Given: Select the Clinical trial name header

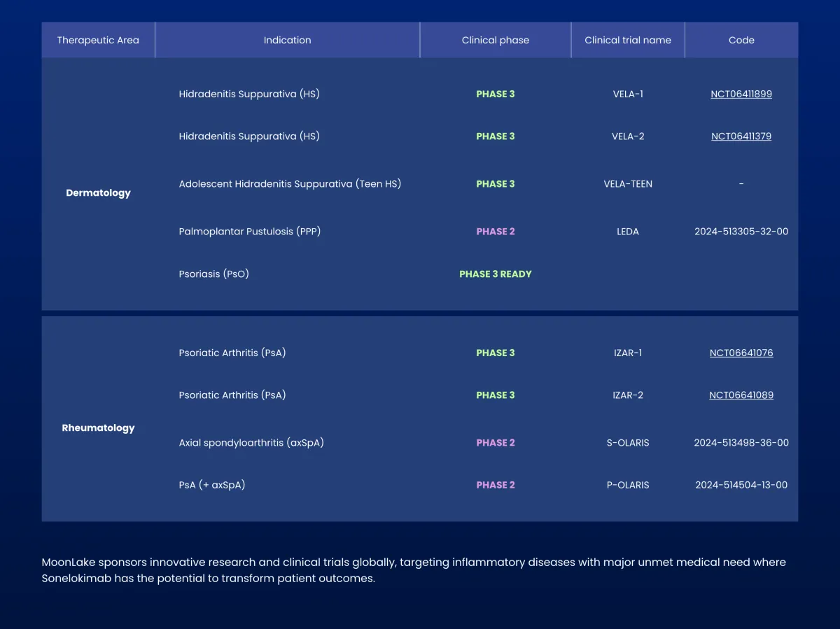Looking at the screenshot, I should coord(627,40).
